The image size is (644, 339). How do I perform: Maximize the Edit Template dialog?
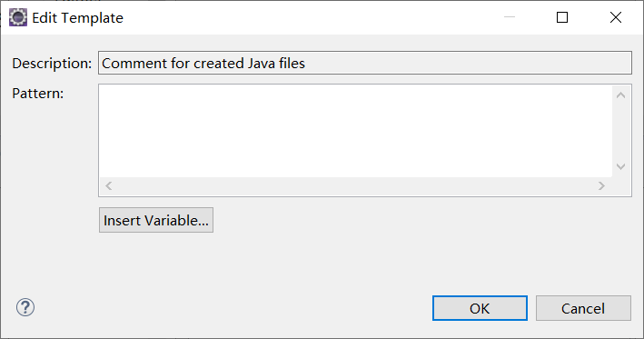click(562, 17)
